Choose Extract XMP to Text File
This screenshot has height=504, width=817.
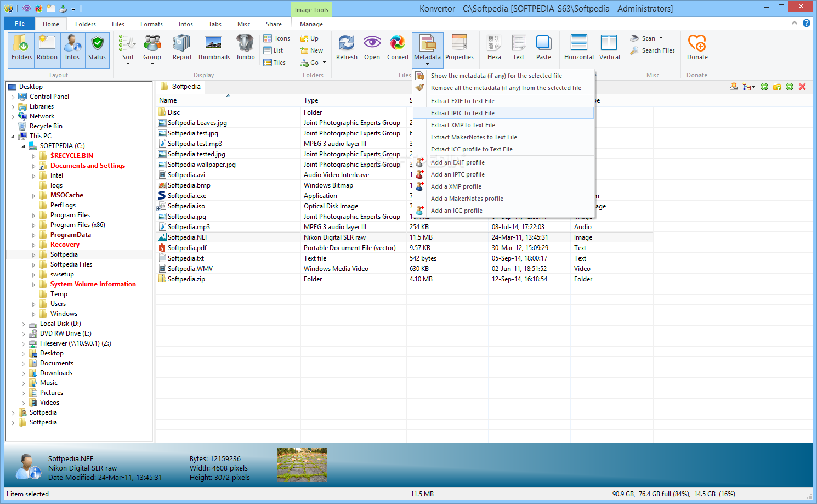point(503,125)
